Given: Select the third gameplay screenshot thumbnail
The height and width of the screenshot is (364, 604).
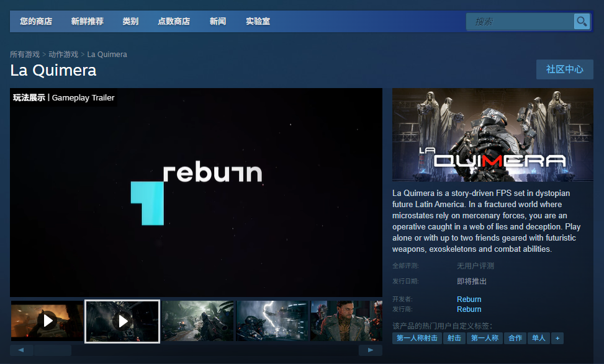Looking at the screenshot, I should 197,321.
